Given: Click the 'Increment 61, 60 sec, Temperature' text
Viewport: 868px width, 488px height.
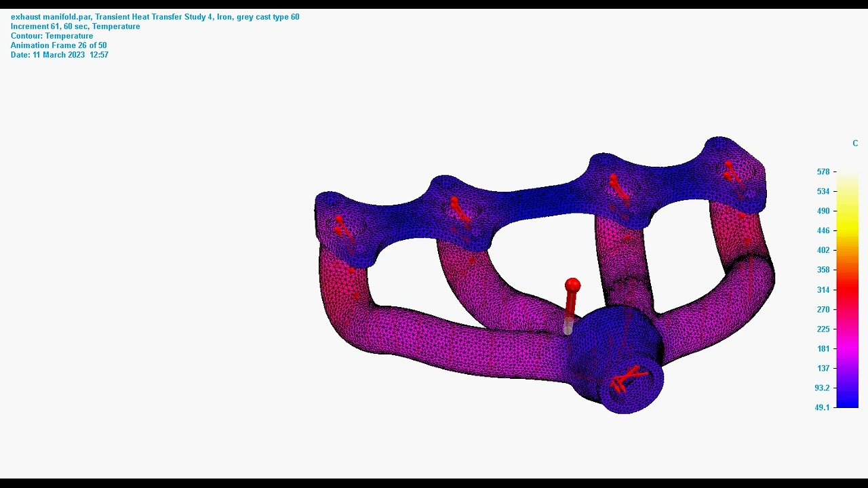Looking at the screenshot, I should click(x=75, y=26).
